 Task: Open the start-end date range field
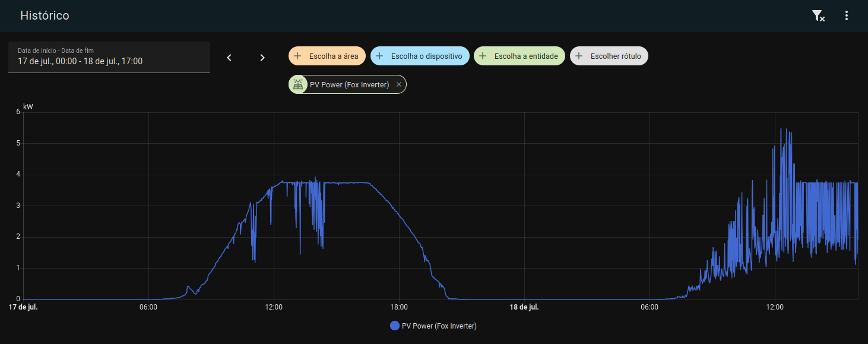109,57
